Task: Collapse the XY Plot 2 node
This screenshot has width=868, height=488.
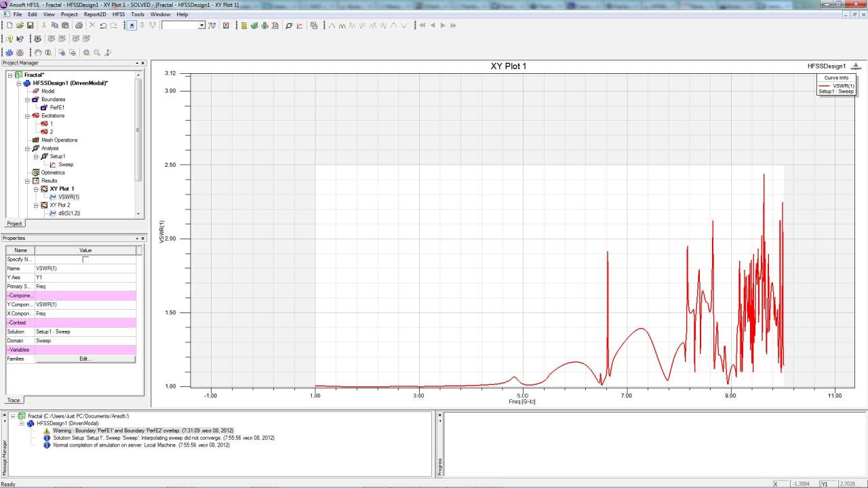Action: (x=36, y=205)
